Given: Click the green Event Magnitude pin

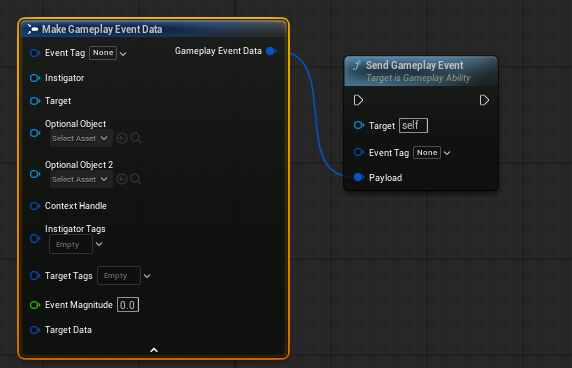Looking at the screenshot, I should [35, 305].
